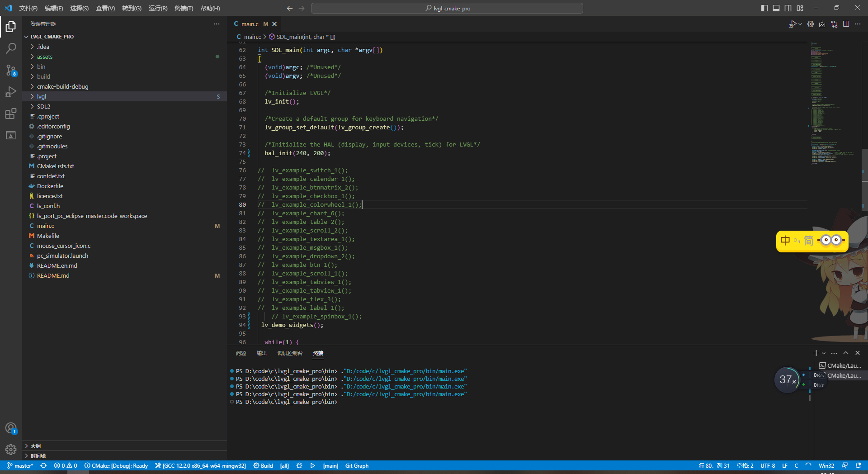Open the Extensions view

pyautogui.click(x=11, y=114)
